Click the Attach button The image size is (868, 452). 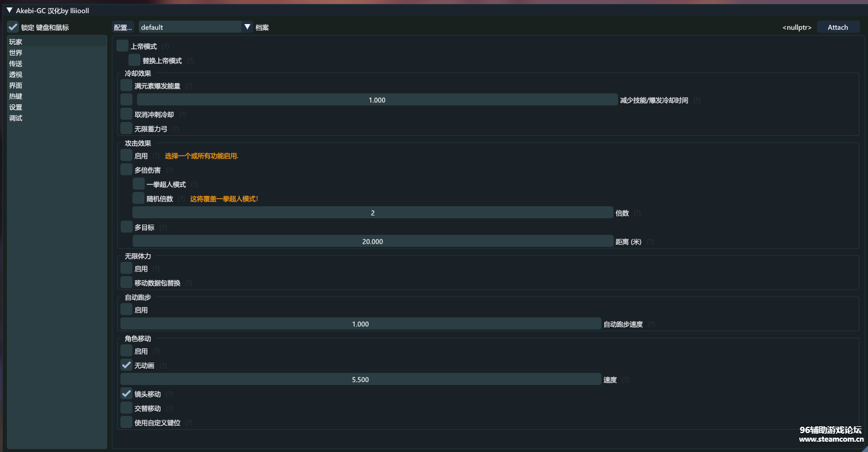(x=838, y=27)
